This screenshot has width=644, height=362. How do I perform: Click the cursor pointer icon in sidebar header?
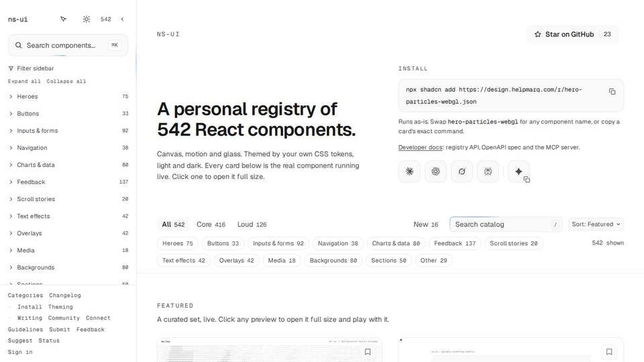pos(63,19)
